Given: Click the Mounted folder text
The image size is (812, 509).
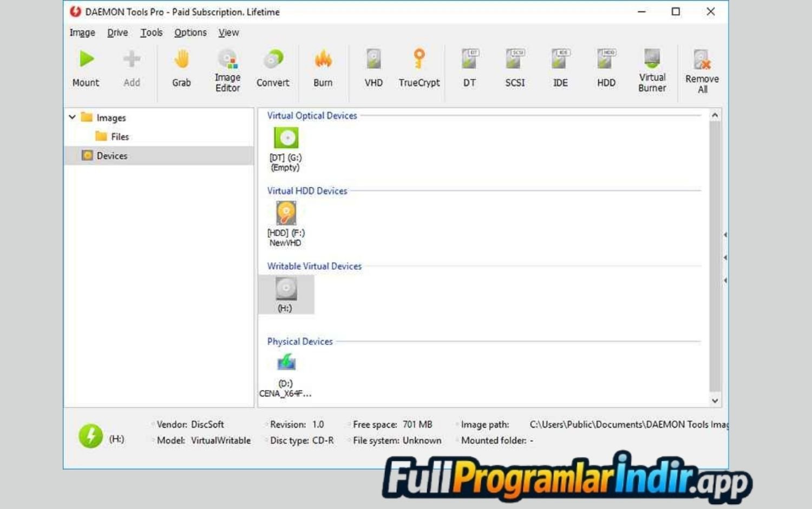Looking at the screenshot, I should (497, 440).
